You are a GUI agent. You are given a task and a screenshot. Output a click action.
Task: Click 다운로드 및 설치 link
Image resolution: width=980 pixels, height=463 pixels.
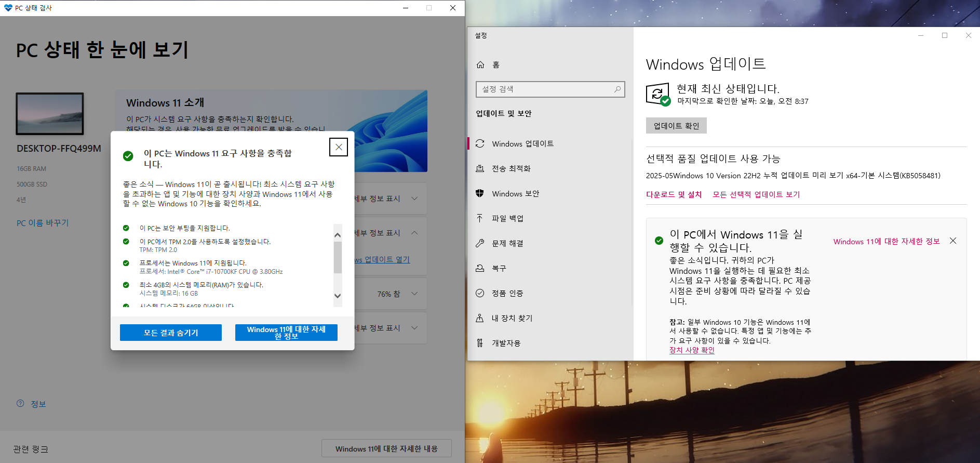click(x=674, y=194)
